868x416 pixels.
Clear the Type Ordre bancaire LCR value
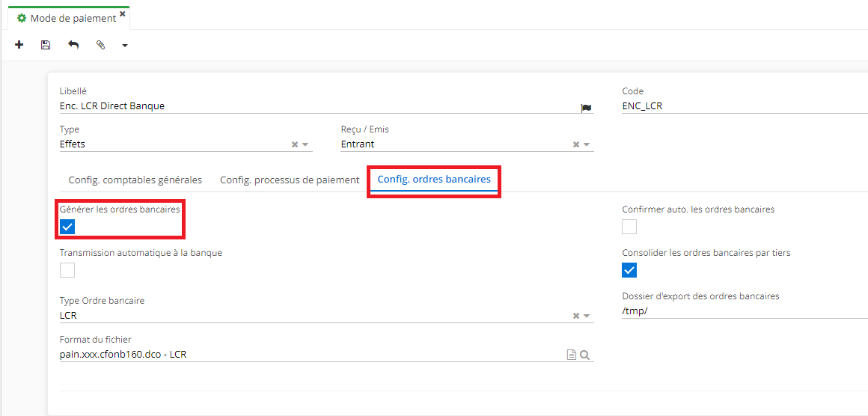(x=575, y=316)
